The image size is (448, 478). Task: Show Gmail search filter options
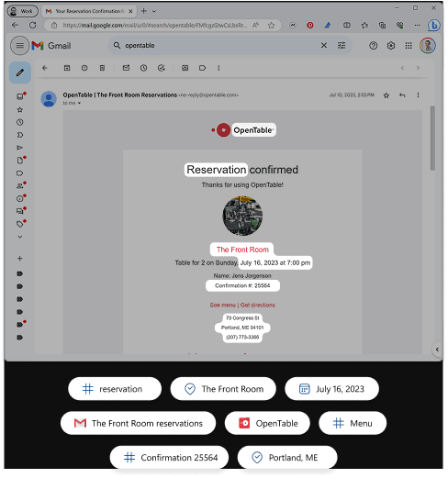[342, 46]
